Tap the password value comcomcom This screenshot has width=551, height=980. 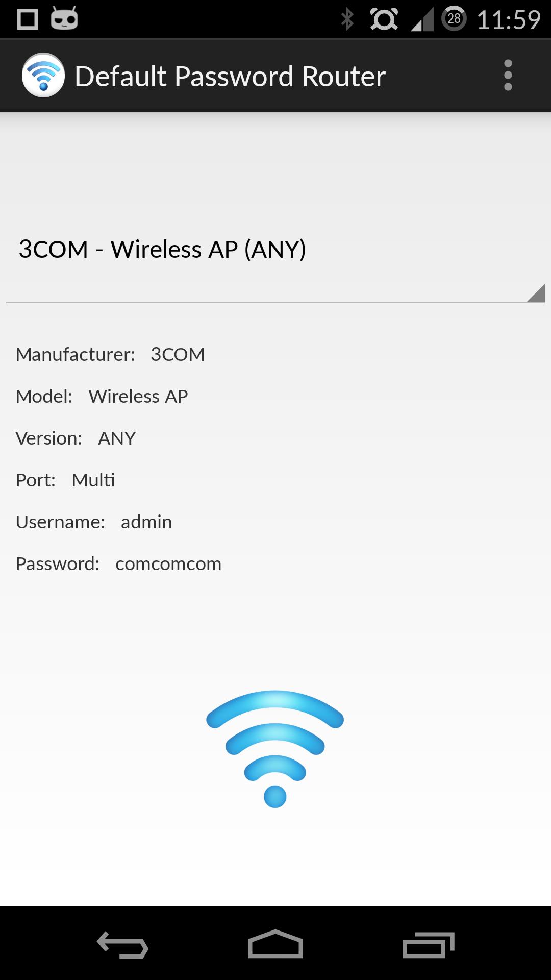pyautogui.click(x=168, y=563)
